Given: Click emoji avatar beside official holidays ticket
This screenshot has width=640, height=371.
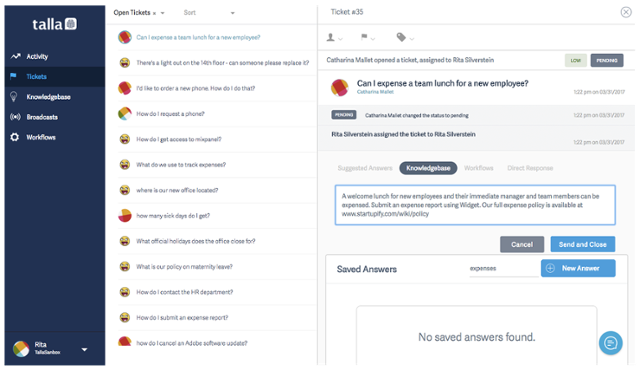Looking at the screenshot, I should point(124,241).
